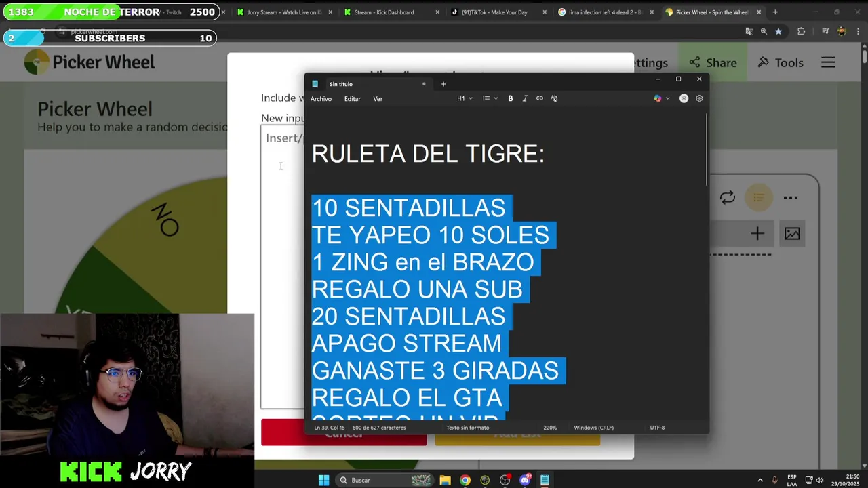Screen dimensions: 868x488
Task: Open the Picker Wheel hamburger menu
Action: tap(828, 62)
